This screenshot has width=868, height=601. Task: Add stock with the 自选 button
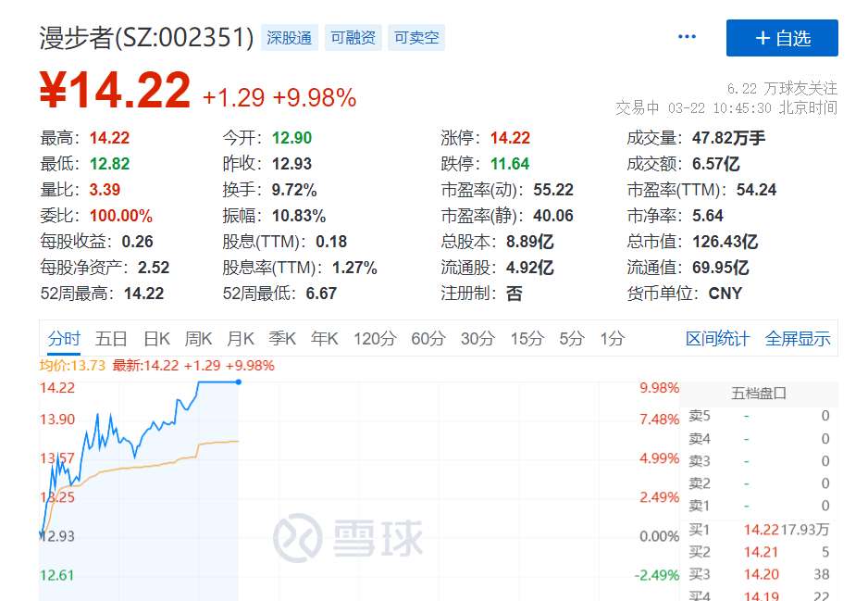coord(782,38)
